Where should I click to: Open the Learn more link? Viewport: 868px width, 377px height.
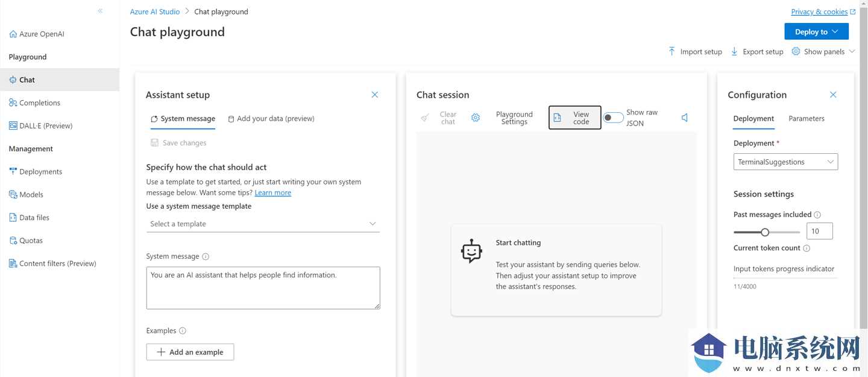click(272, 193)
